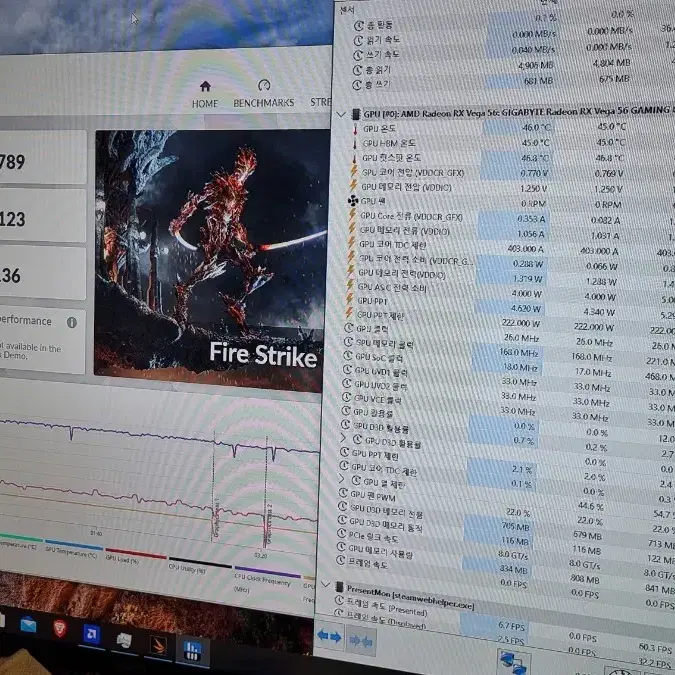Screen dimensions: 675x675
Task: Click the chip icon beside PresentMon header
Action: [x=340, y=587]
